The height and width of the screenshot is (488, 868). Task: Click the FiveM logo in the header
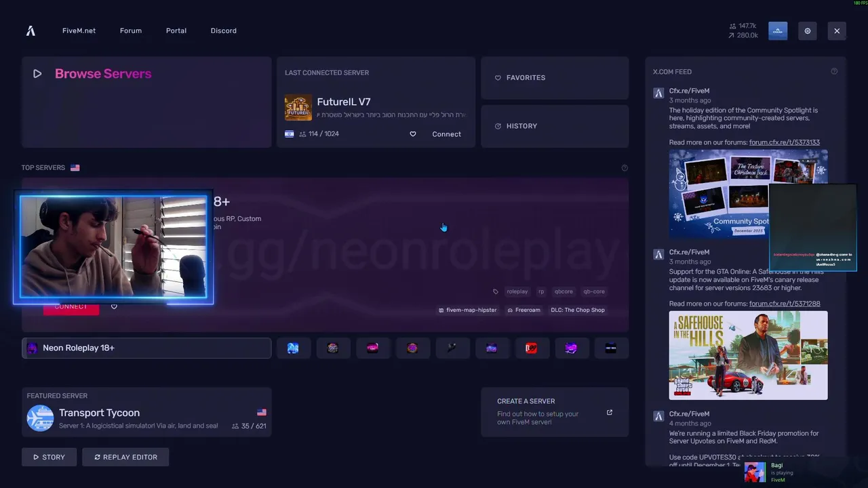pos(31,30)
